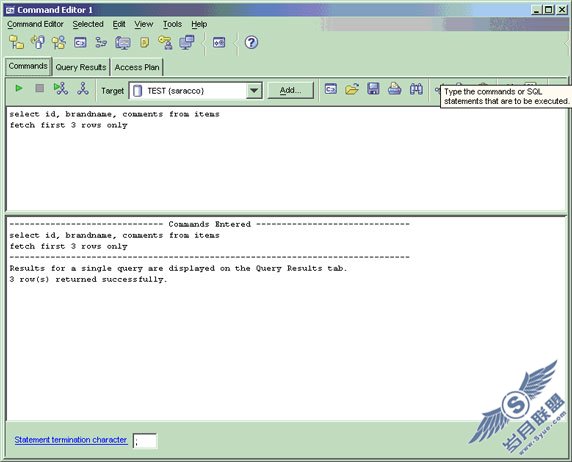Click 'Results for a single query' output line
This screenshot has width=572, height=462.
[x=178, y=268]
